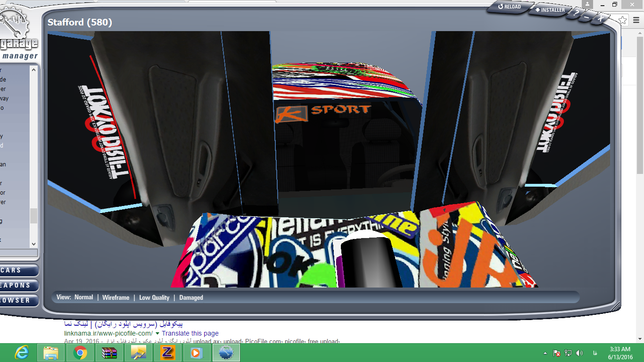Click Translate this page link

[190, 333]
